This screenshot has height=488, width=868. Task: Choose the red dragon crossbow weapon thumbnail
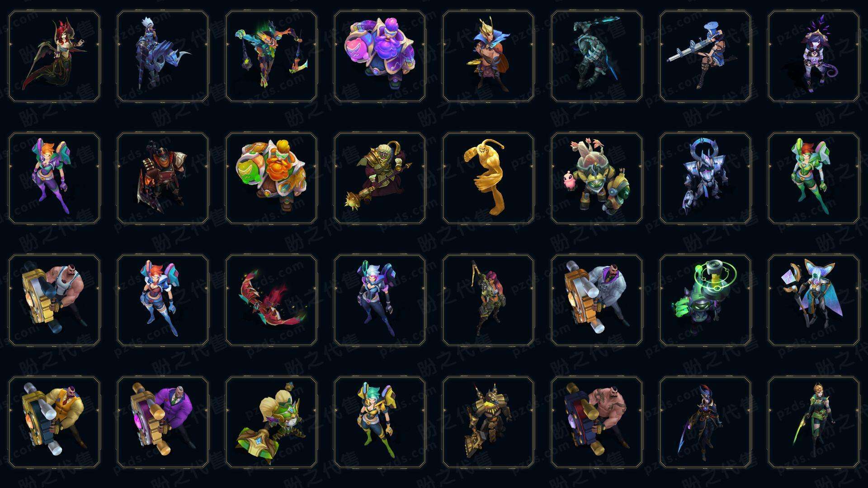pyautogui.click(x=271, y=300)
